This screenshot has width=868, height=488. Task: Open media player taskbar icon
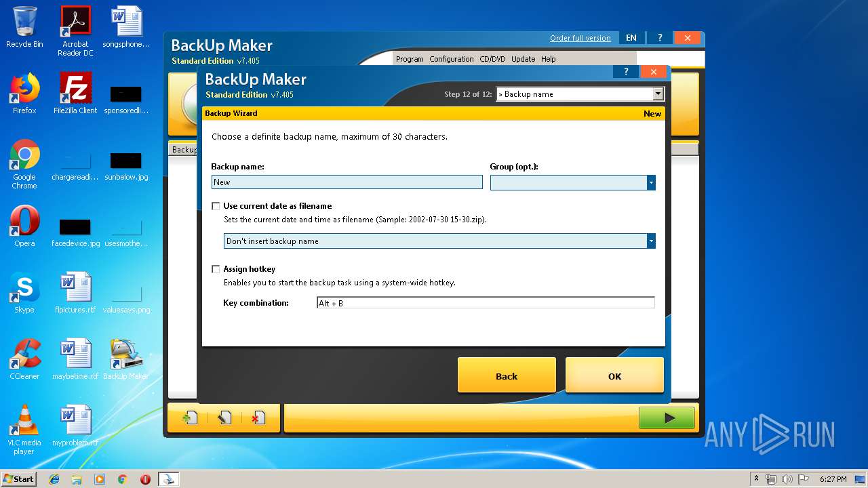(x=100, y=479)
